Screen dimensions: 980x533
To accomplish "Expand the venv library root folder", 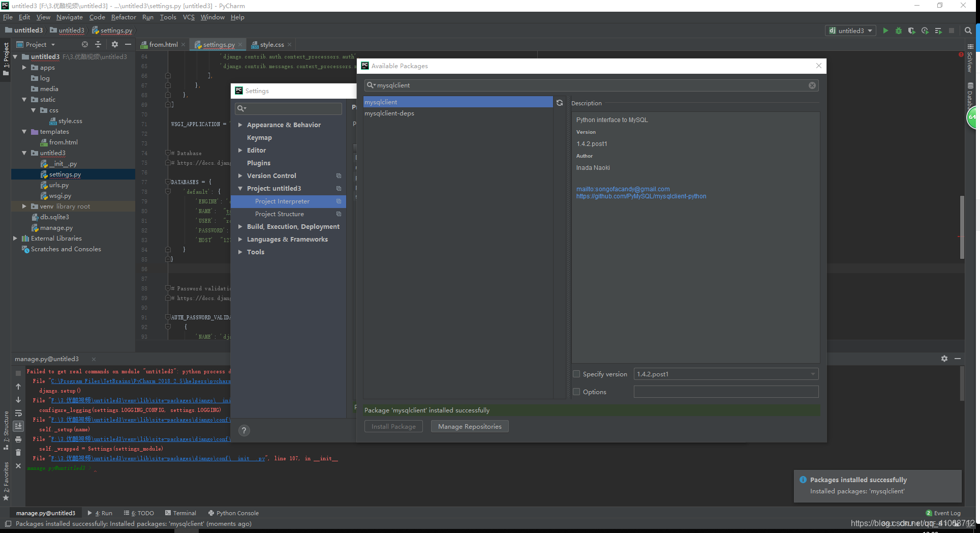I will [24, 206].
